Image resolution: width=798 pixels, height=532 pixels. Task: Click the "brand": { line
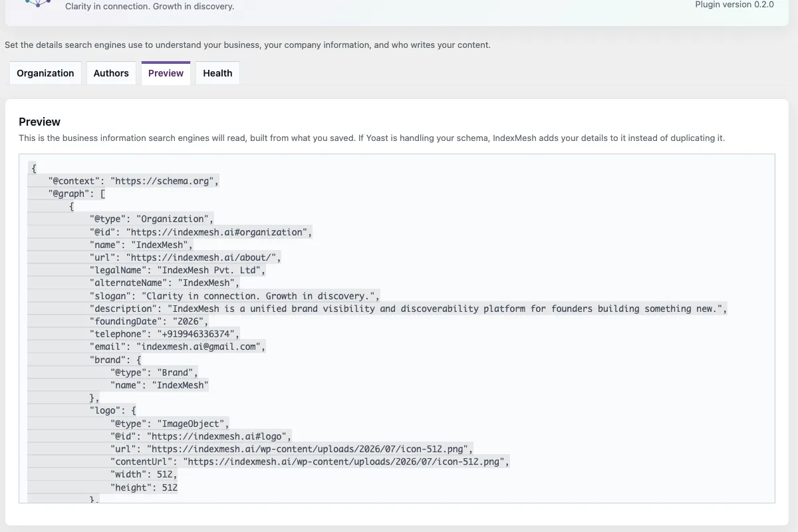click(x=116, y=360)
